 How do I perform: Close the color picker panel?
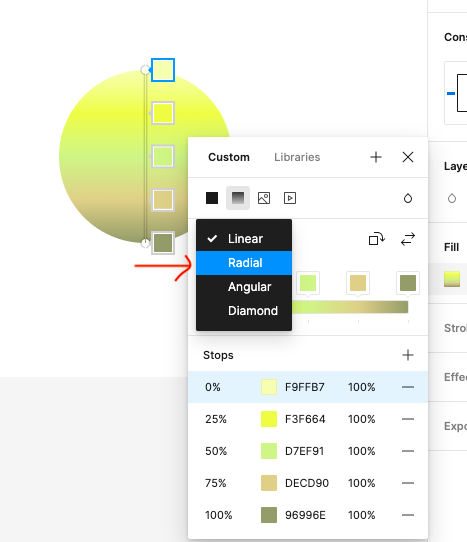coord(408,157)
